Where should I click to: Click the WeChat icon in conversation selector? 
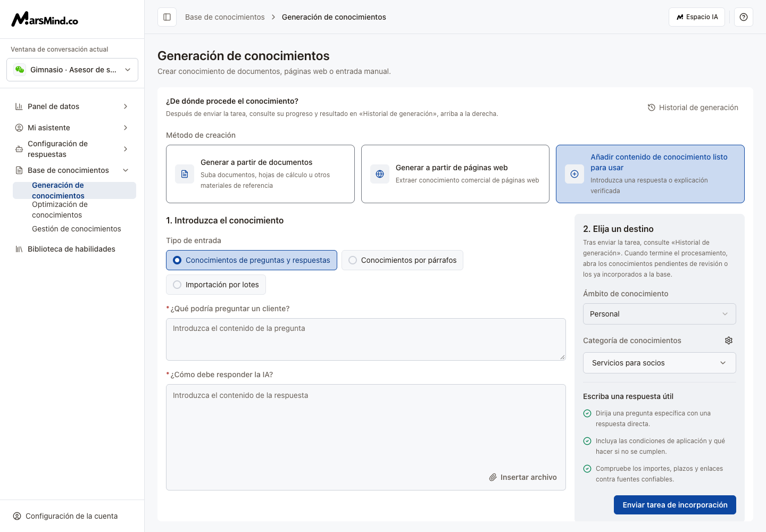coord(20,70)
